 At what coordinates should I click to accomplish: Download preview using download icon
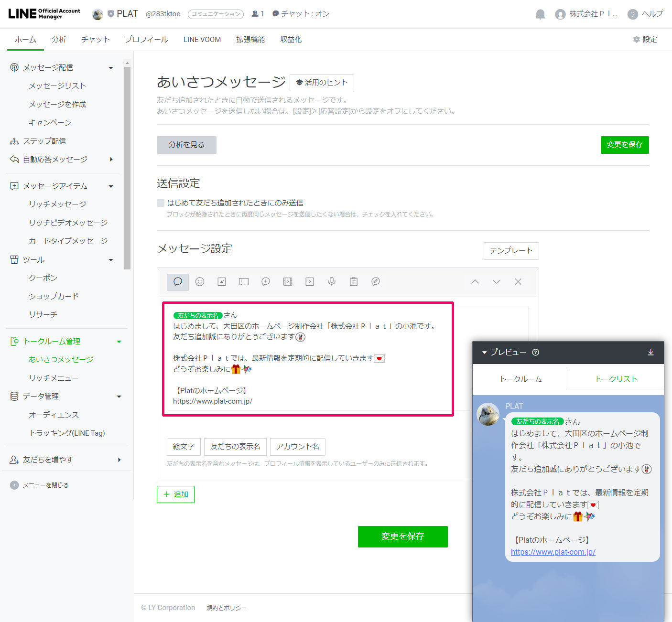tap(650, 353)
